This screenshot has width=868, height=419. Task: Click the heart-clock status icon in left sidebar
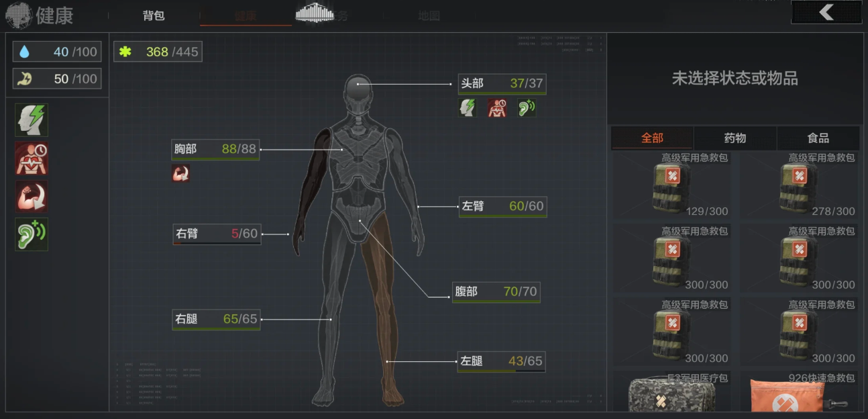(32, 158)
